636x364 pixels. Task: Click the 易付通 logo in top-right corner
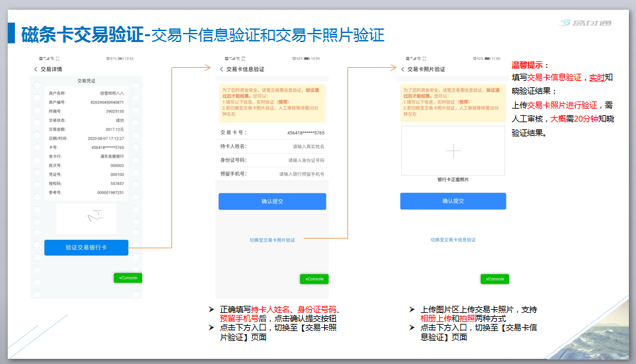tap(584, 23)
